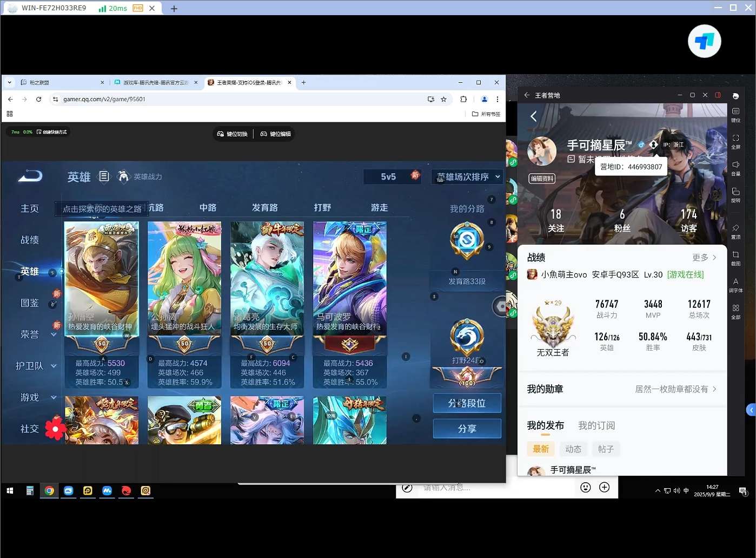Toggle 全屏 fullscreen in emulator sidebar
Screen dimensions: 756x558
pyautogui.click(x=735, y=142)
